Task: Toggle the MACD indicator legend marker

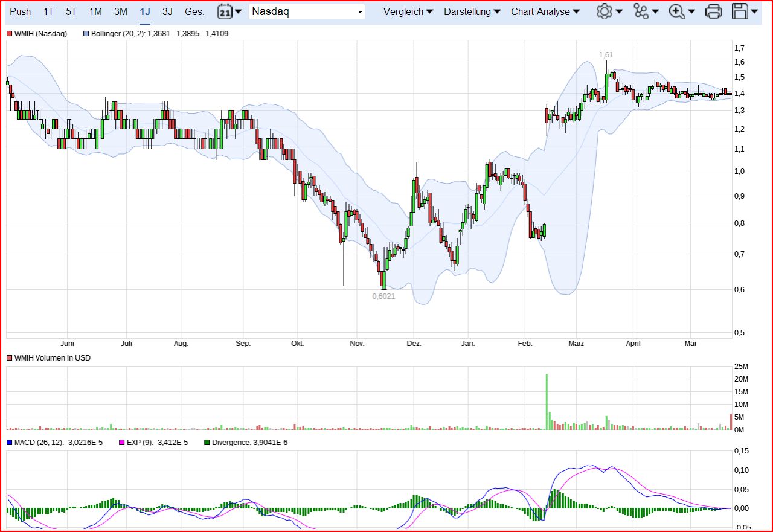Action: click(x=9, y=442)
